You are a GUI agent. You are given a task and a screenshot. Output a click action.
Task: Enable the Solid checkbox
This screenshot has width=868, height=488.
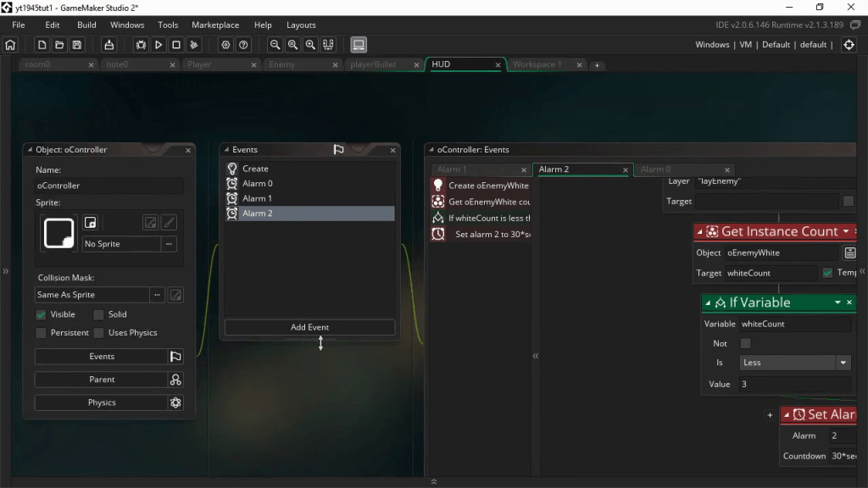(98, 314)
